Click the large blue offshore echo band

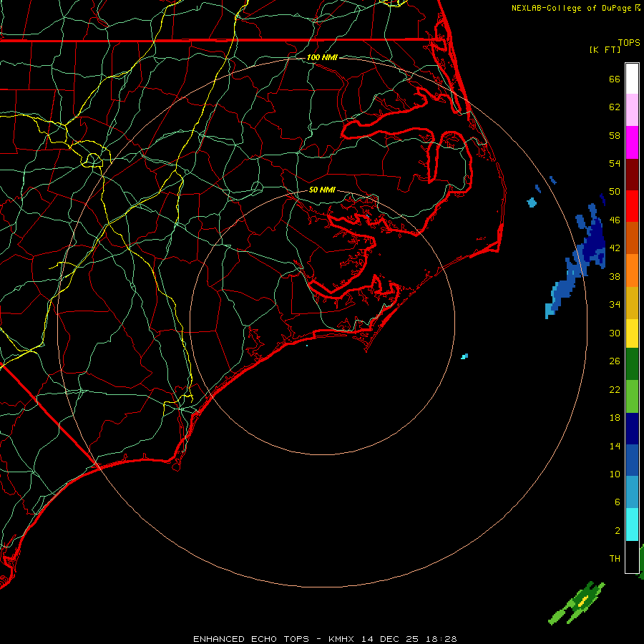(x=578, y=261)
